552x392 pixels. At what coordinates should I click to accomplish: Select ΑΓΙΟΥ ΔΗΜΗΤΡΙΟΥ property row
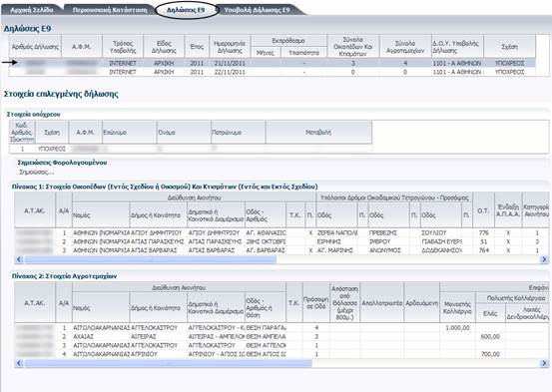tap(281, 232)
